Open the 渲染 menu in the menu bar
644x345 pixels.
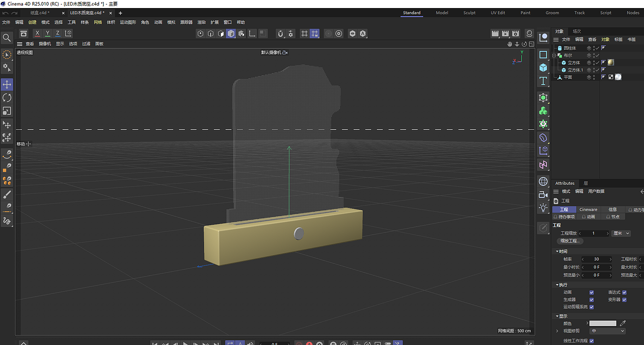tap(201, 22)
